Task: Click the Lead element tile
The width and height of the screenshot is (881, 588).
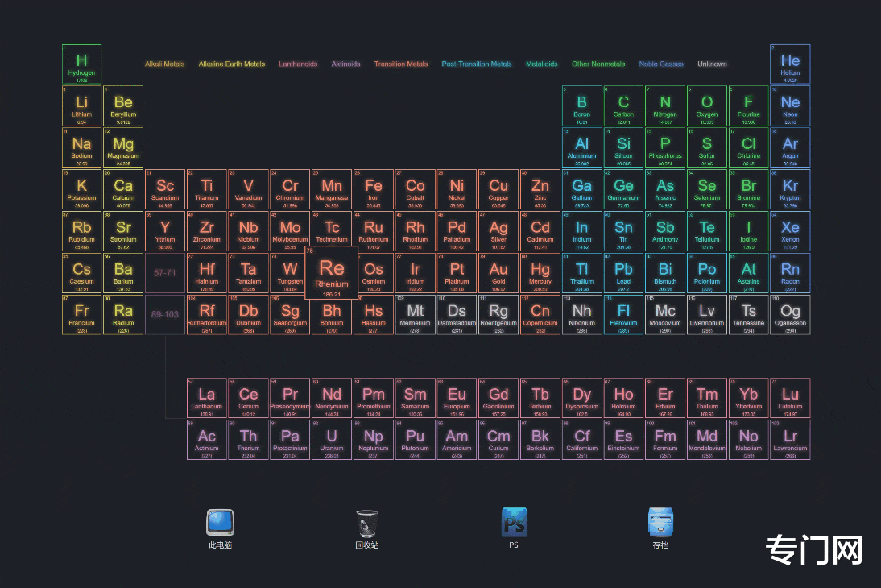Action: (x=623, y=272)
